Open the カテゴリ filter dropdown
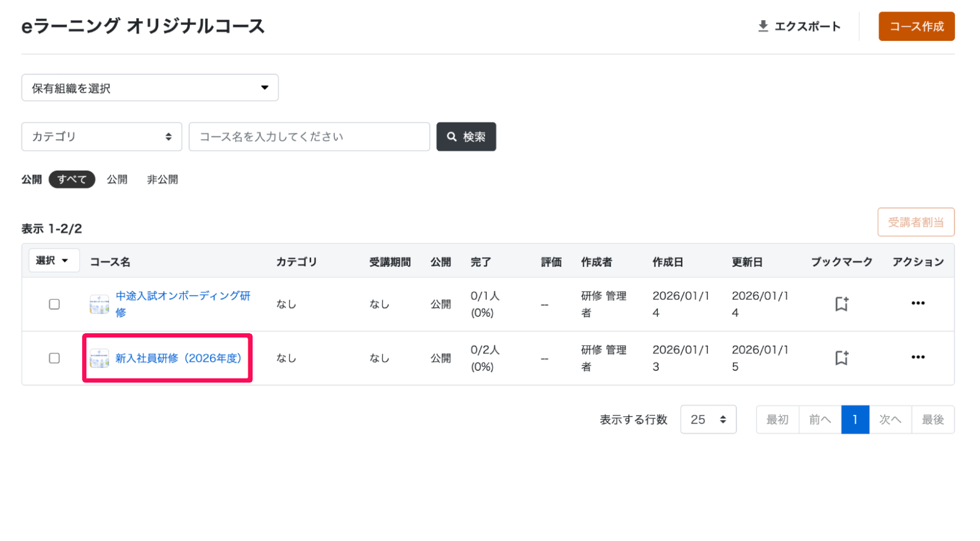This screenshot has height=541, width=980. [x=102, y=136]
